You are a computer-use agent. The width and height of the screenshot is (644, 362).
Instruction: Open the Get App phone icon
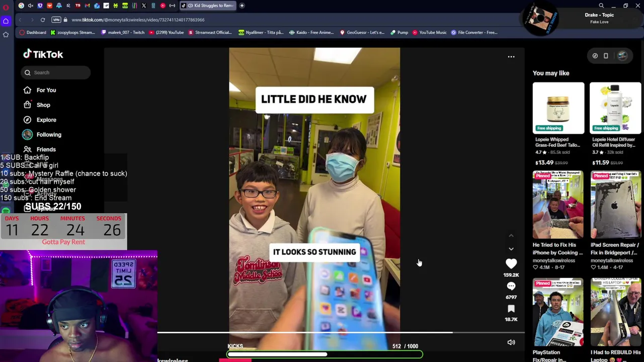coord(606,56)
